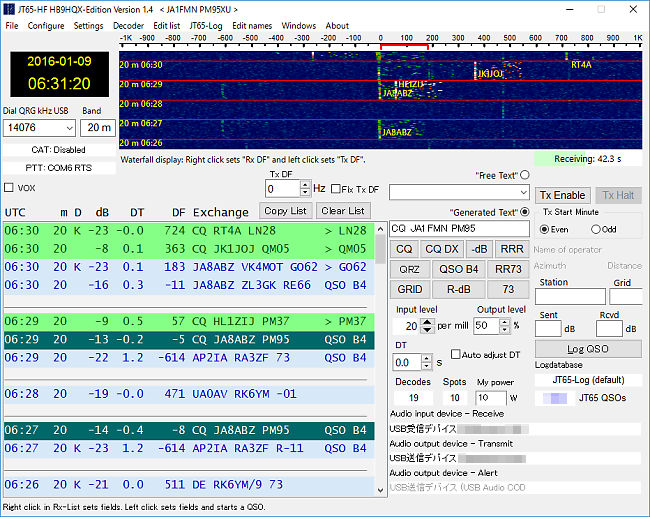Click the Clear List button
Image resolution: width=650 pixels, height=517 pixels.
point(343,211)
